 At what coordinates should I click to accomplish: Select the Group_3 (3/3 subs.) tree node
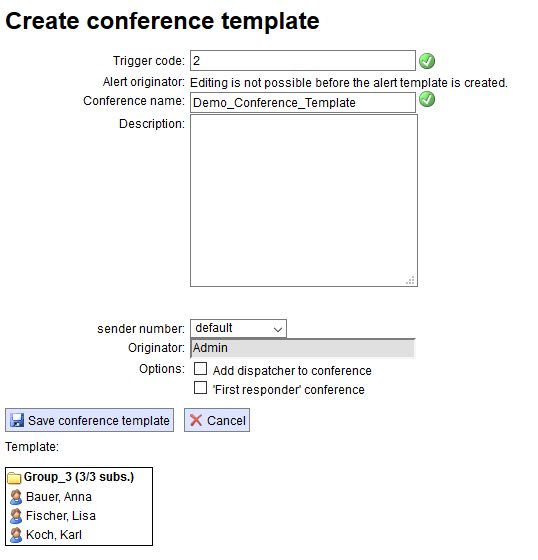[x=79, y=477]
